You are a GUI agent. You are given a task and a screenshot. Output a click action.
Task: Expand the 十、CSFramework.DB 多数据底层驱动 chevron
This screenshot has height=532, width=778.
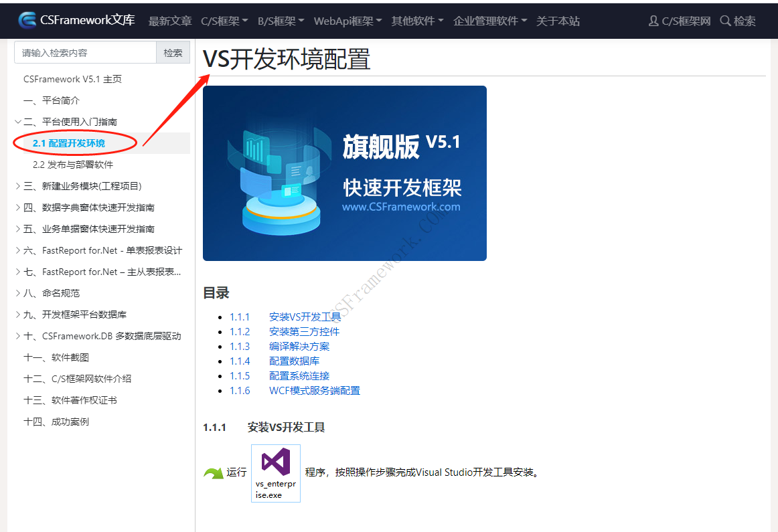coord(18,336)
